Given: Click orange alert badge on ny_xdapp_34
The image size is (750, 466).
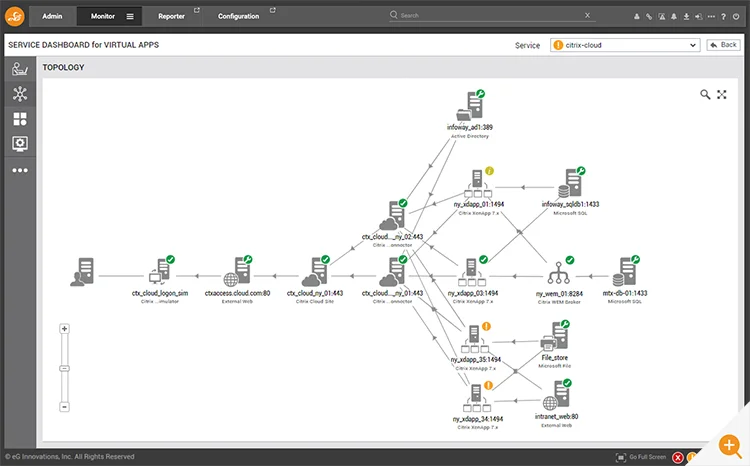Looking at the screenshot, I should [x=488, y=385].
